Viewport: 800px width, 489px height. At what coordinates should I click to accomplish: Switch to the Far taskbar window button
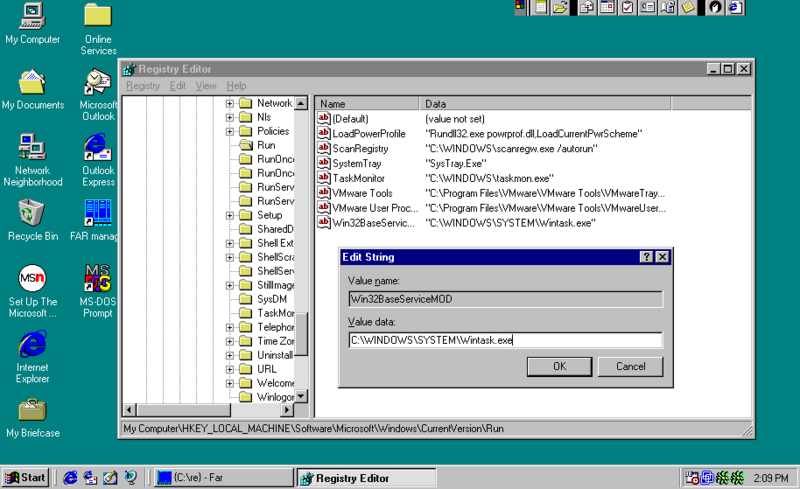224,478
